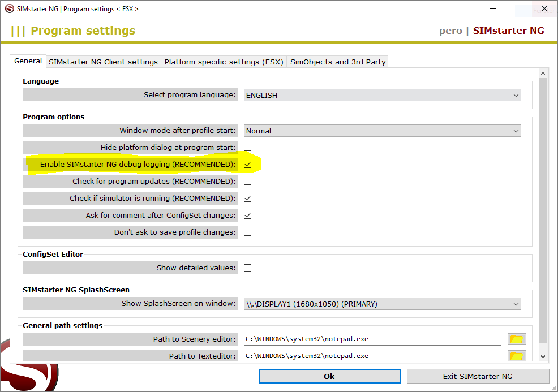
Task: Switch to the General tab
Action: pyautogui.click(x=28, y=61)
